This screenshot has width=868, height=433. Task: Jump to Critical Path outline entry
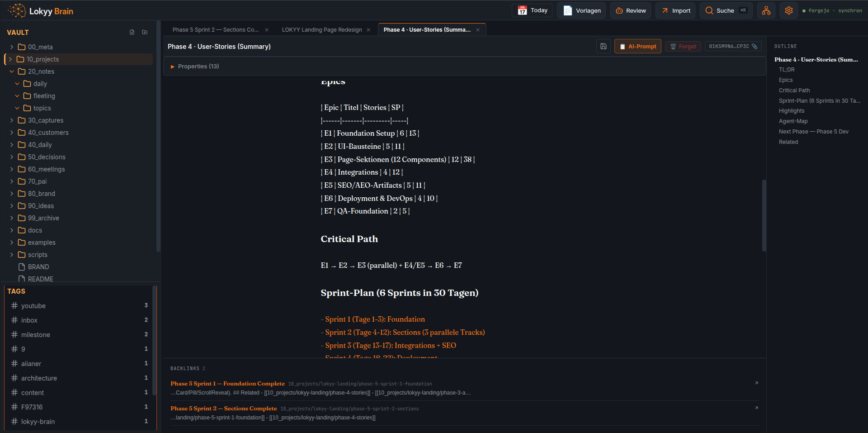[794, 90]
